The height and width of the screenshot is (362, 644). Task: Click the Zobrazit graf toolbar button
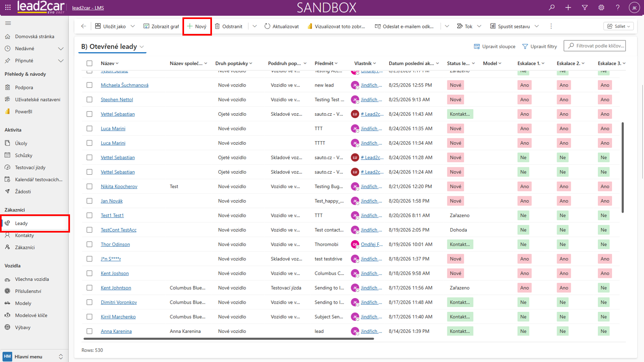click(x=161, y=26)
